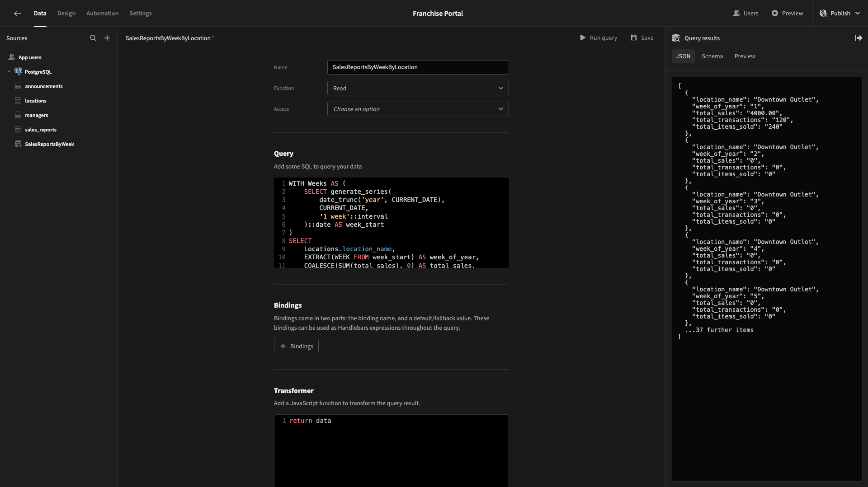Collapse the Query results panel
This screenshot has height=487, width=868.
[x=859, y=38]
